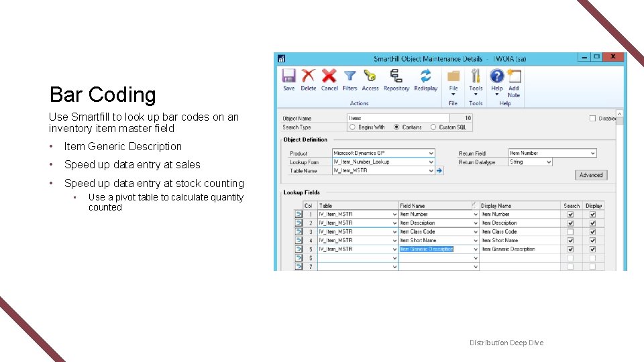Viewport: 644px width, 362px height.
Task: Click the row 1 lookup field icon
Action: tap(299, 215)
